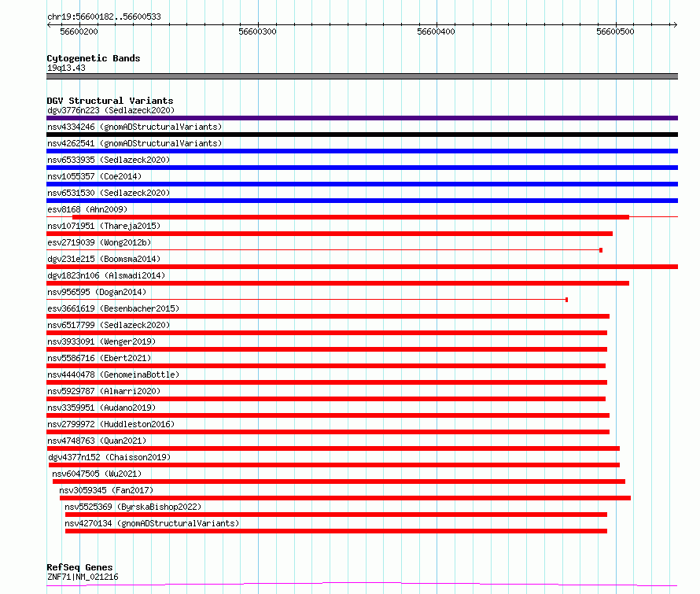
Task: Open variant nsv1055357 (Coe2014)
Action: (x=94, y=176)
